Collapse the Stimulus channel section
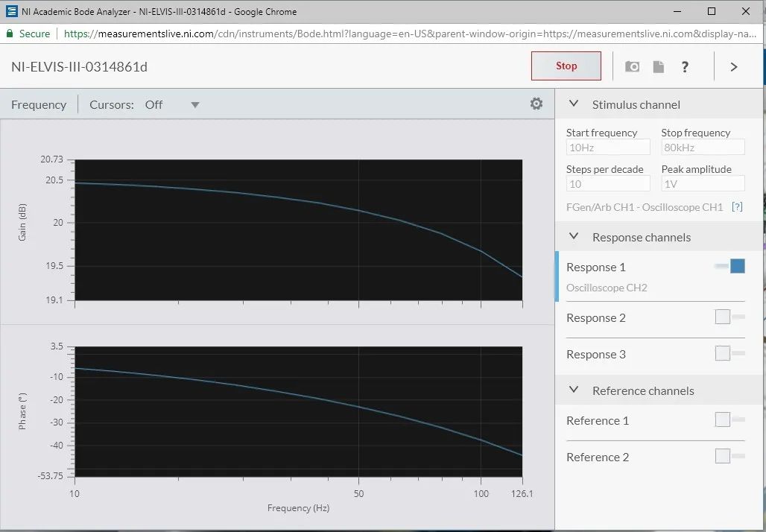The image size is (766, 532). click(x=574, y=104)
